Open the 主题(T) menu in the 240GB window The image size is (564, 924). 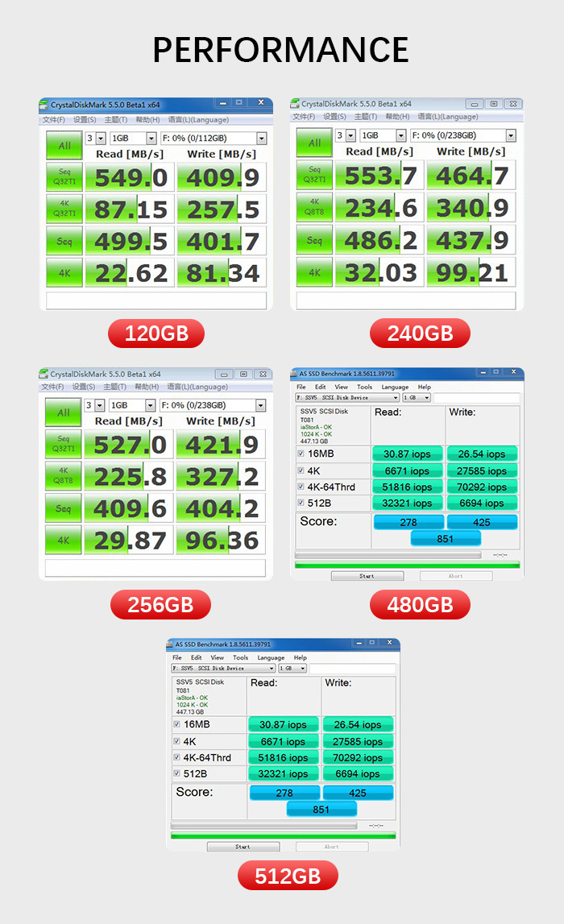click(x=366, y=117)
